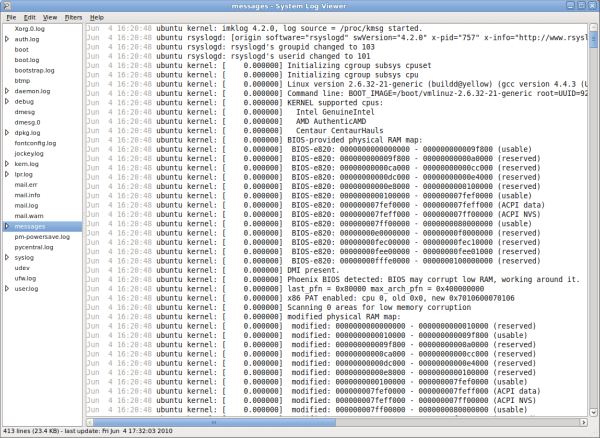The height and width of the screenshot is (438, 600).
Task: Select the dmesg log
Action: [24, 112]
